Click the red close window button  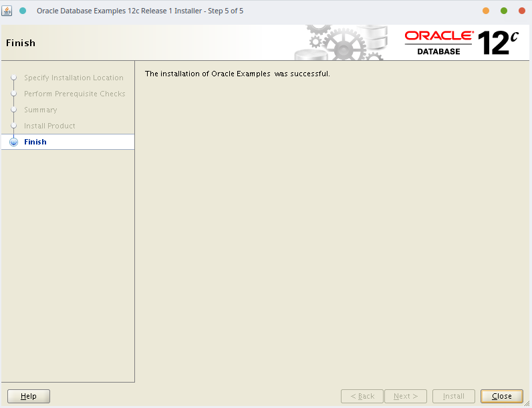[x=522, y=11]
